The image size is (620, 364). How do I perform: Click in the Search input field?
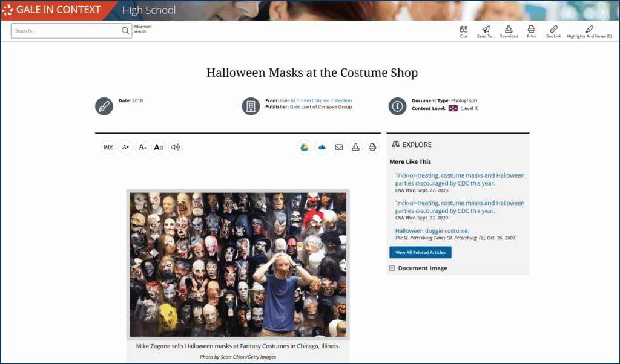(x=67, y=31)
